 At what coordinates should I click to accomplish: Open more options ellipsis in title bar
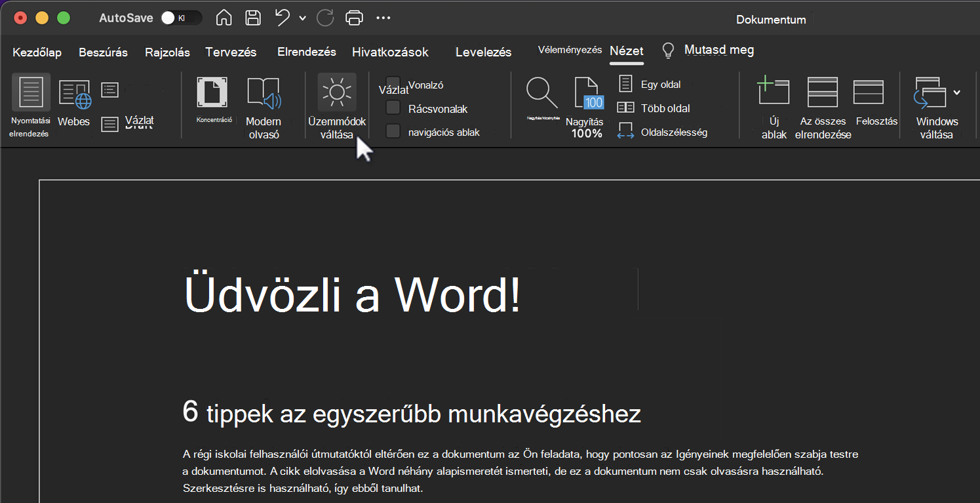[383, 18]
